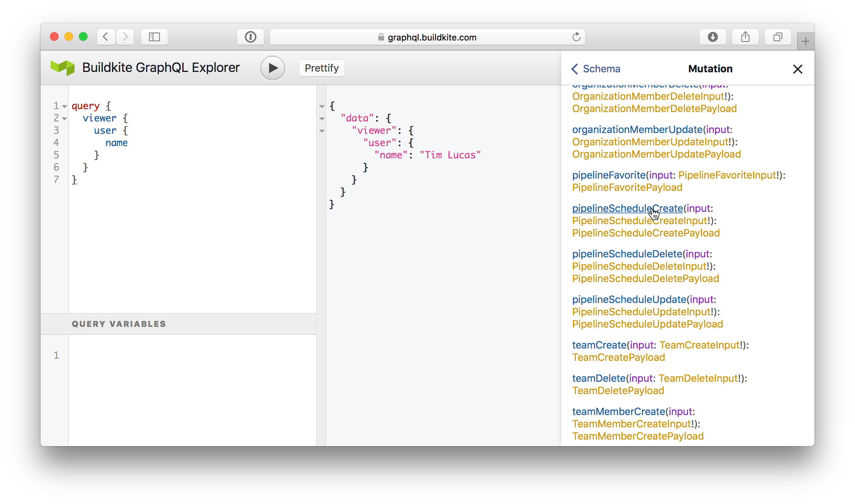
Task: Click the "user" key in results
Action: 380,143
